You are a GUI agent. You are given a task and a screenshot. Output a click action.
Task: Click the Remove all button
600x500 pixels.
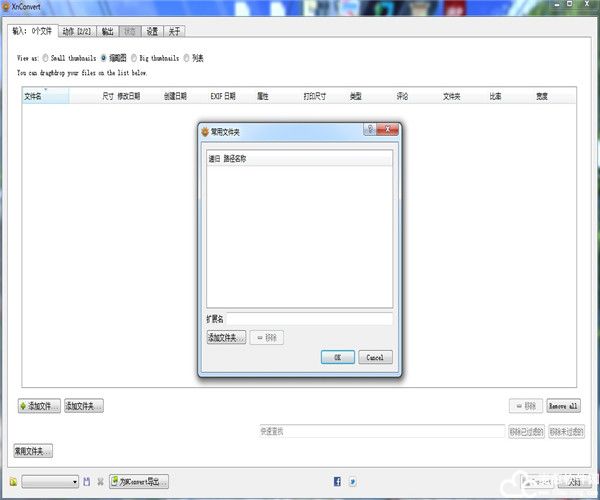click(x=563, y=406)
